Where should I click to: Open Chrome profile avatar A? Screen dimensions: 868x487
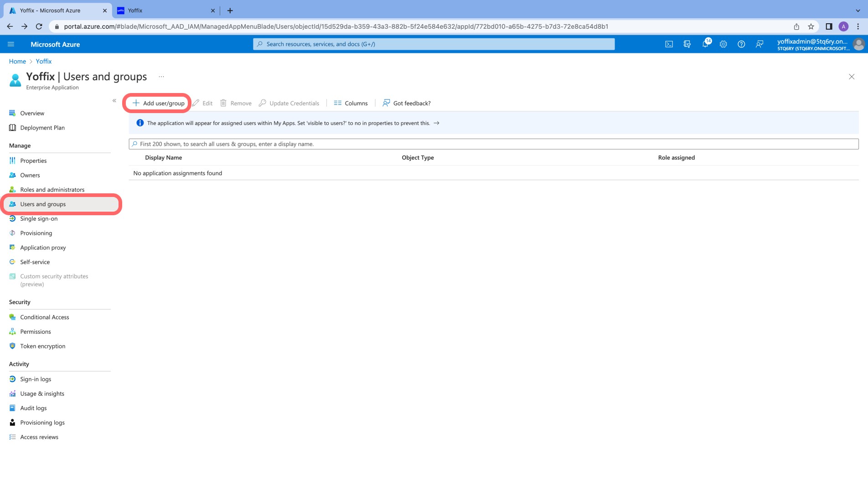[x=843, y=26]
